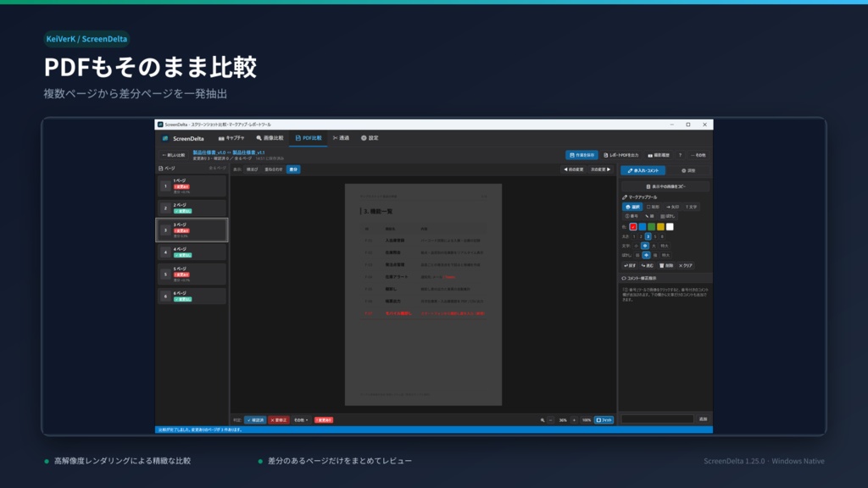Select the 文字 text markup tool
Image resolution: width=868 pixels, height=488 pixels.
click(x=692, y=207)
